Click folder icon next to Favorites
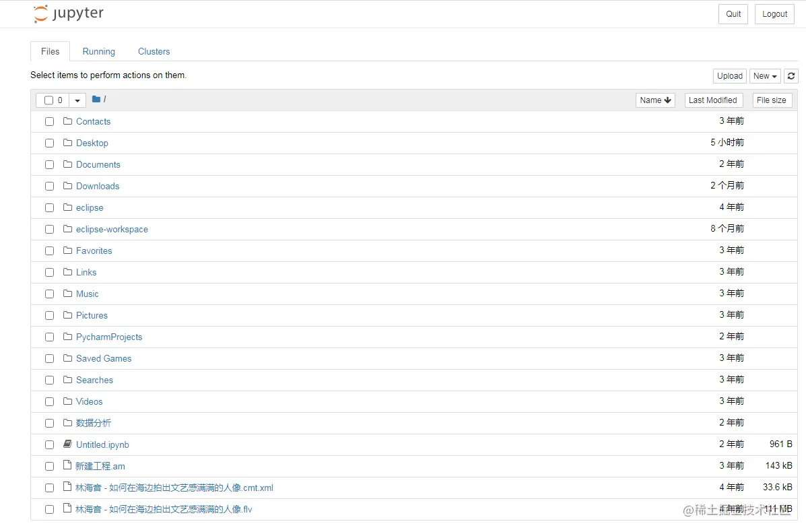 [x=67, y=251]
